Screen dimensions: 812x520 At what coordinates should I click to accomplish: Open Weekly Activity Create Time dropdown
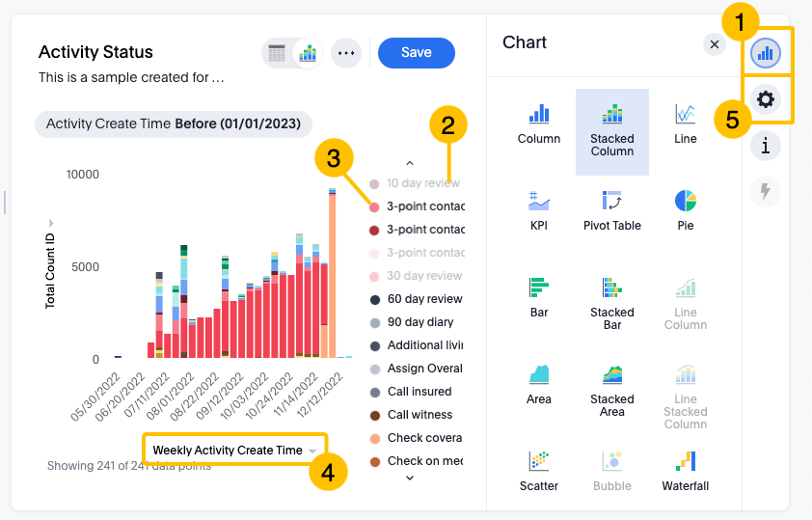tap(234, 451)
